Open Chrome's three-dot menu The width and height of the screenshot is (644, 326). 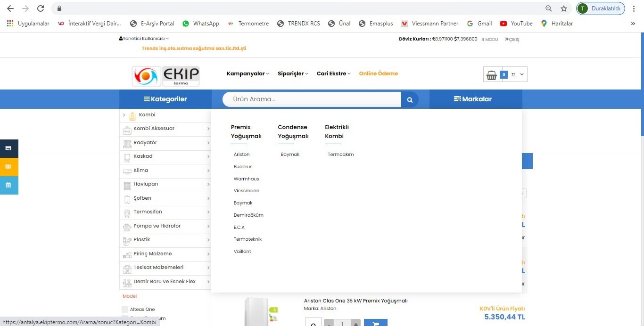[634, 8]
